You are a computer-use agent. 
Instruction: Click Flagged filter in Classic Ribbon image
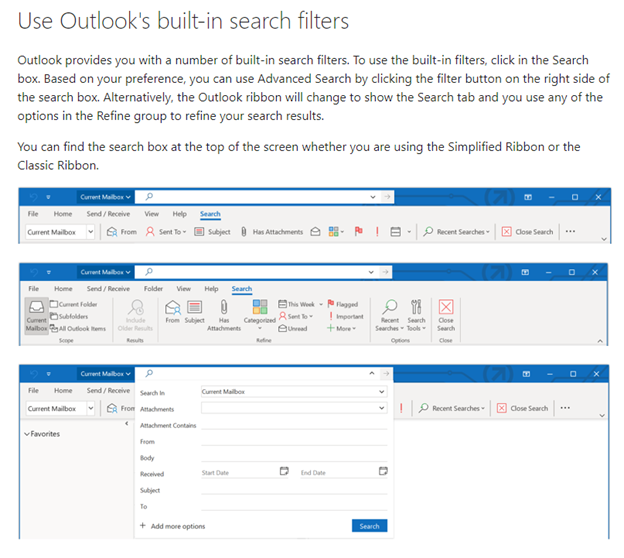click(343, 304)
